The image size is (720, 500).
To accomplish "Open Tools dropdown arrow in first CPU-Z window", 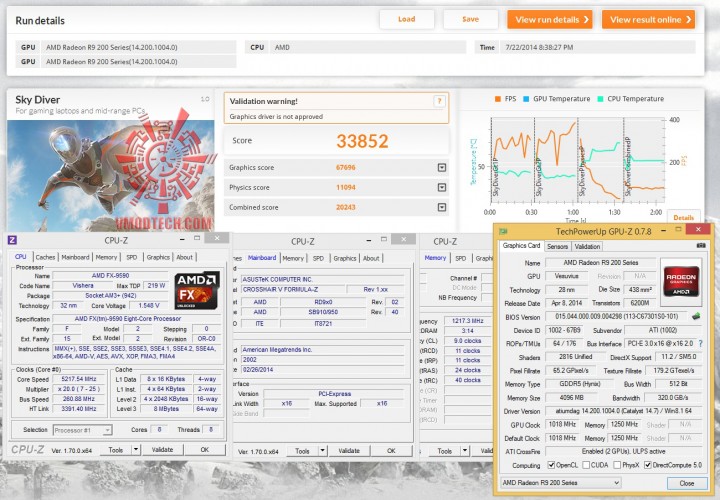I will pos(136,450).
